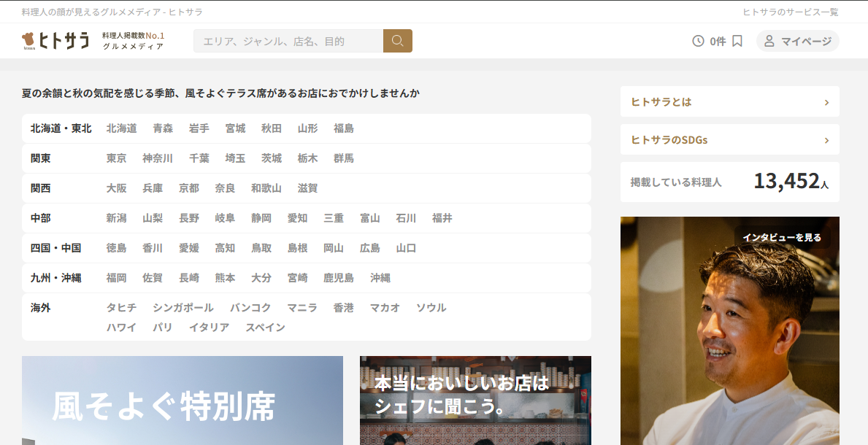The image size is (868, 445).
Task: Click the Hitosara logo icon
Action: 29,41
